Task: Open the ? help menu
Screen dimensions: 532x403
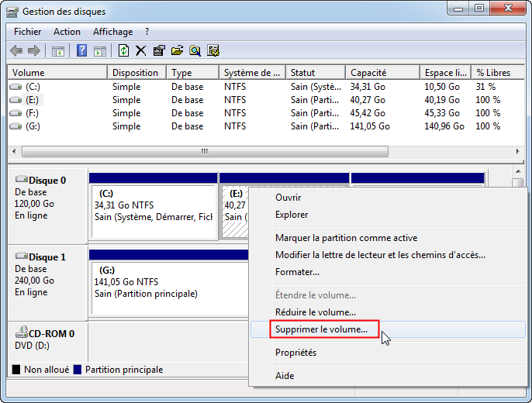Action: pyautogui.click(x=147, y=32)
